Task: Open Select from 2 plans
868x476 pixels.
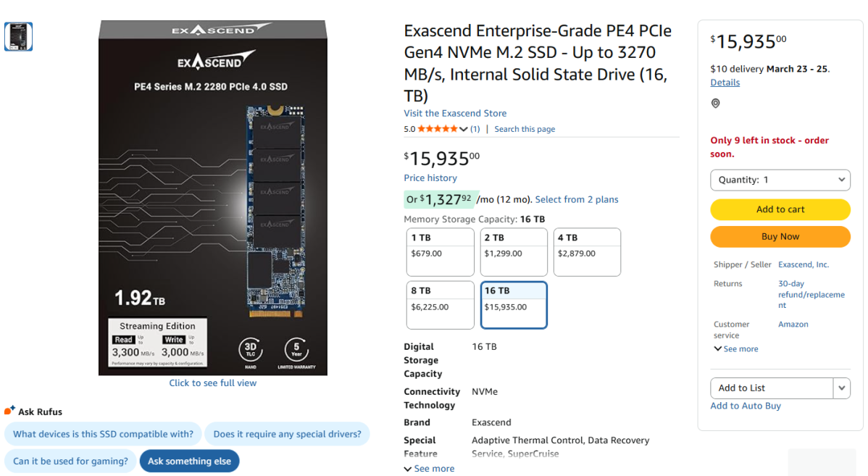Action: click(577, 199)
